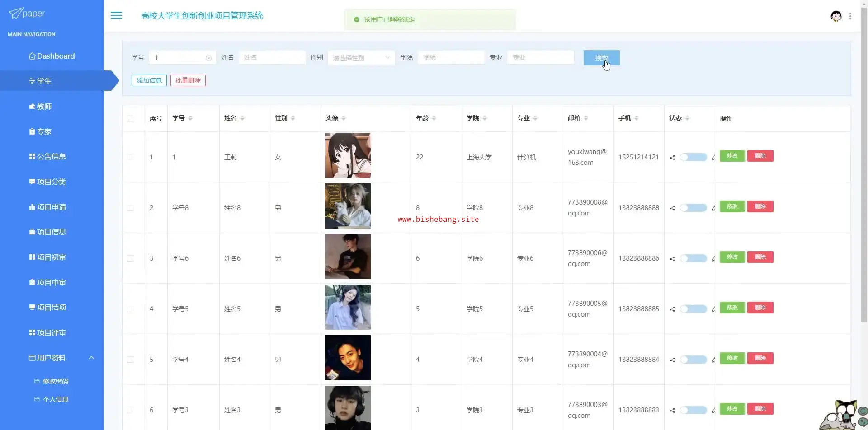Open 个人信息 under 用户资料
The image size is (868, 430).
point(52,399)
